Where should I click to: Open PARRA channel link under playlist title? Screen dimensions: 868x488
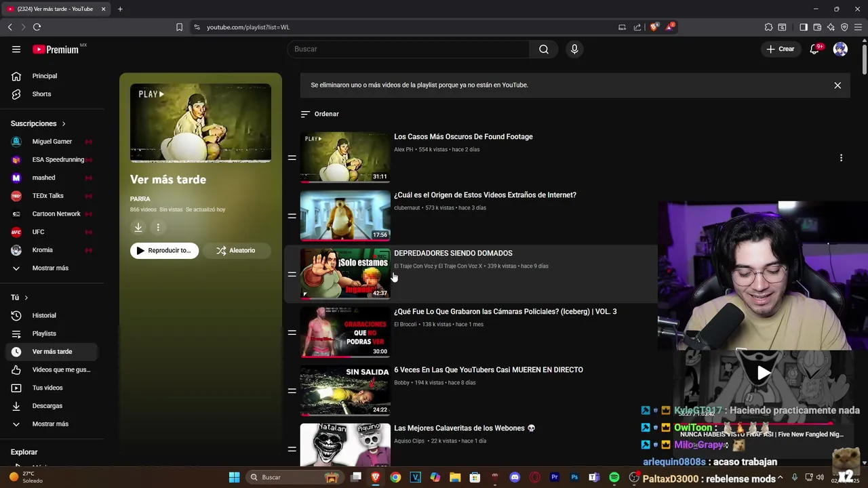[140, 199]
